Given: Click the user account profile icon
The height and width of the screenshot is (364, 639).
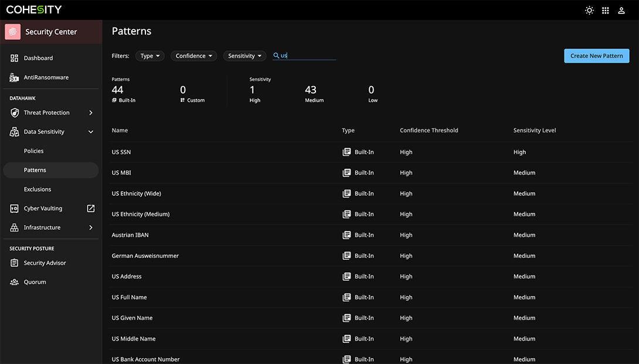Looking at the screenshot, I should [621, 10].
